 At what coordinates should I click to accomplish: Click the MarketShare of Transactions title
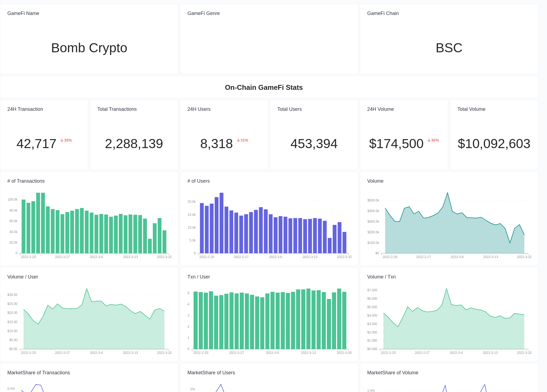(x=38, y=373)
